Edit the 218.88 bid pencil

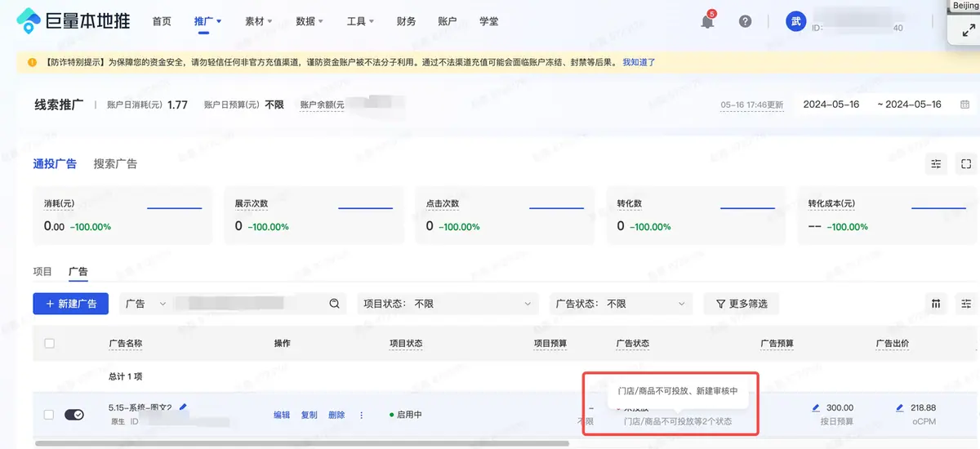(900, 407)
